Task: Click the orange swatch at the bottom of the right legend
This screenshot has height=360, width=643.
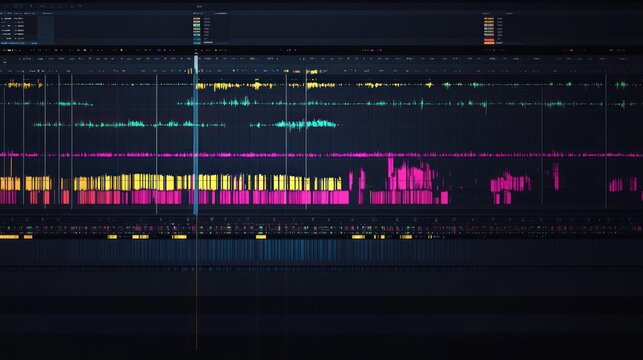Action: [x=489, y=42]
